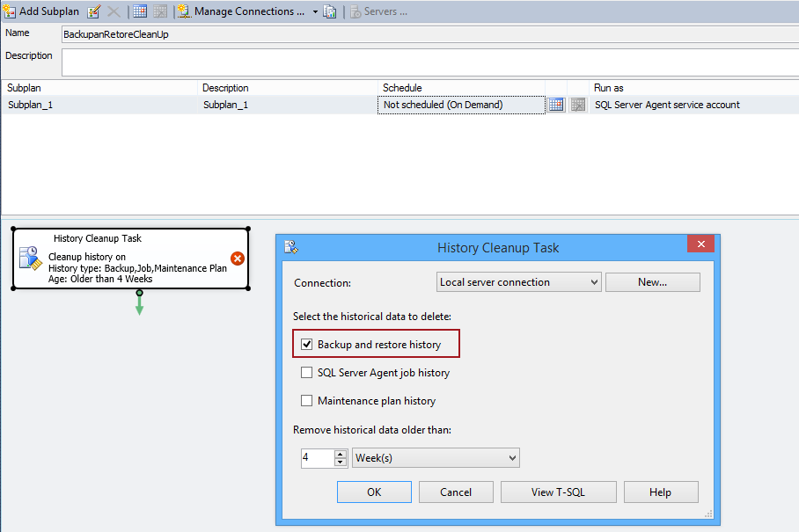The width and height of the screenshot is (799, 532).
Task: Open Subplan Properties edit icon in toolbar
Action: coord(94,11)
